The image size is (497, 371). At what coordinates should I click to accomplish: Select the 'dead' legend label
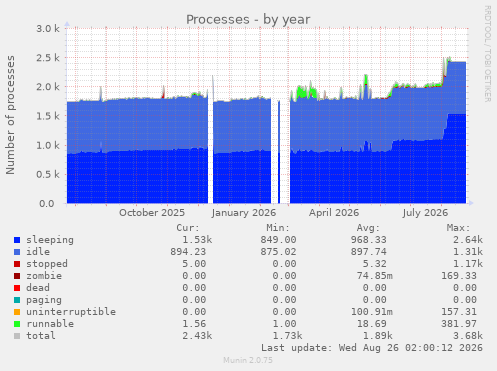point(38,288)
